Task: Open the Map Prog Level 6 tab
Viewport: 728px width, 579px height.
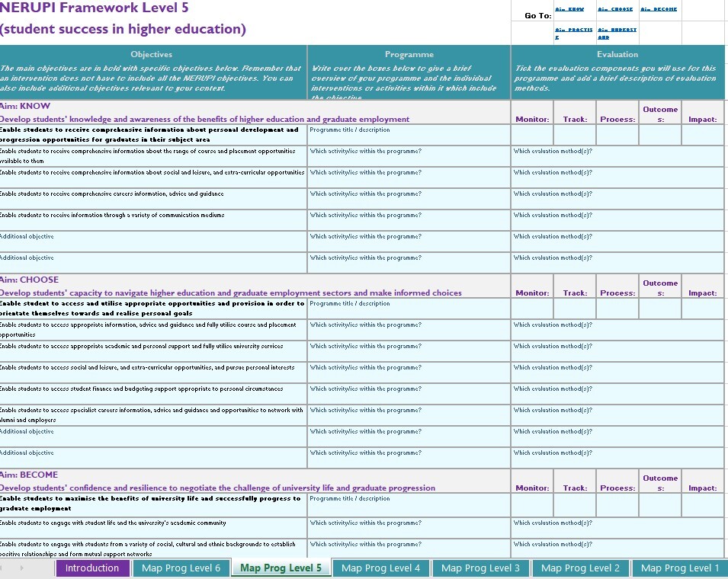Action: (x=181, y=568)
